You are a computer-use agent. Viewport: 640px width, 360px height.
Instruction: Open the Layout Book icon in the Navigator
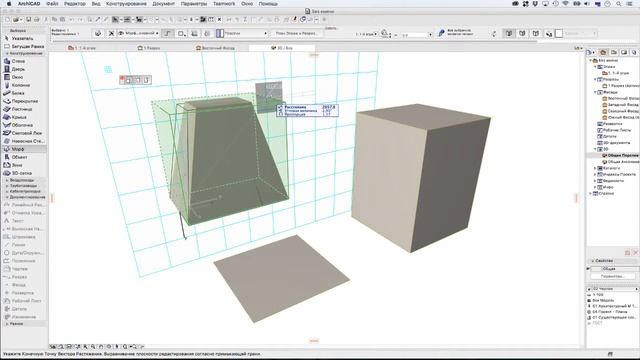pyautogui.click(x=624, y=53)
